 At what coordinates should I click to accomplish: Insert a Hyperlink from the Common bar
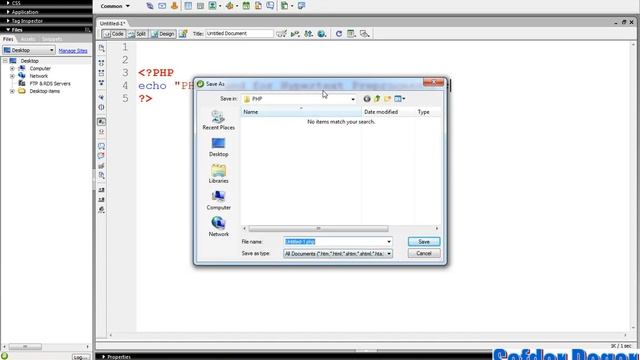150,6
